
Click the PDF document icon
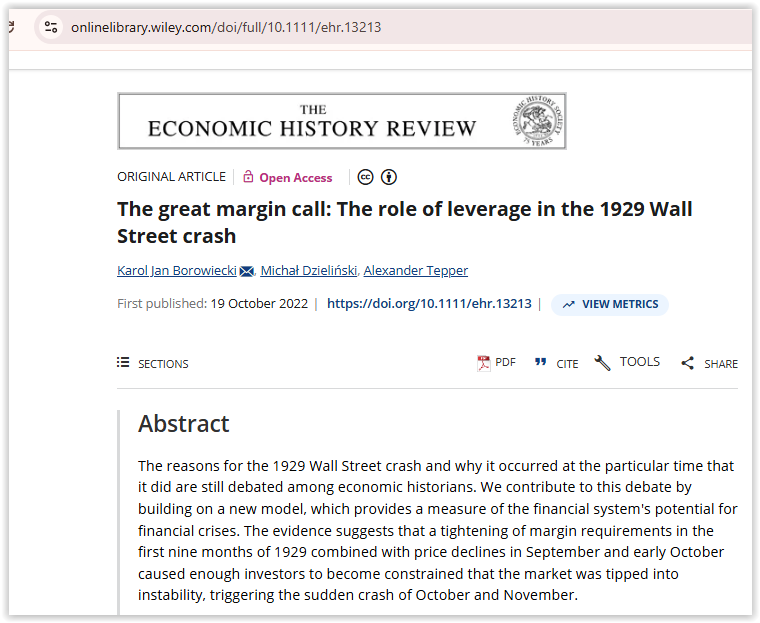pos(484,363)
